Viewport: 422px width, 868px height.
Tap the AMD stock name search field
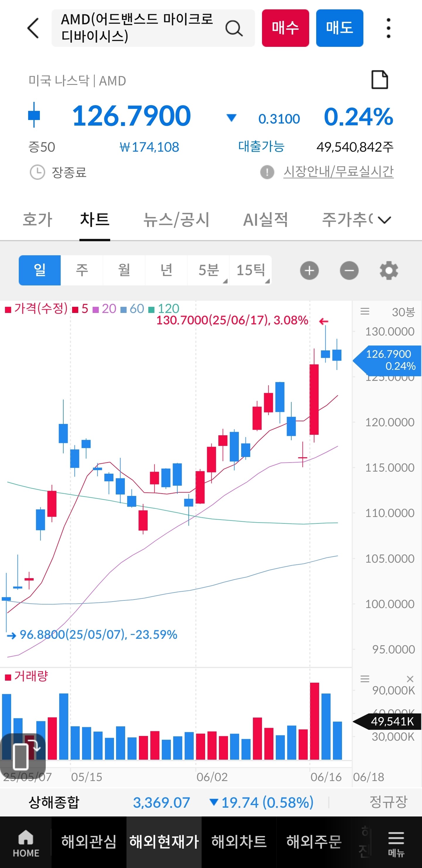coord(153,28)
